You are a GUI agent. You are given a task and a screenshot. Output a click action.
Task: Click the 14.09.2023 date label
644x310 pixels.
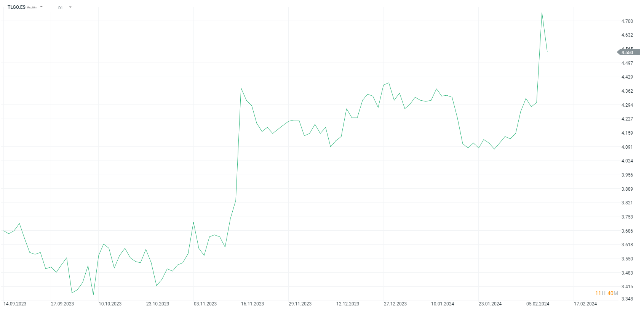(15, 304)
